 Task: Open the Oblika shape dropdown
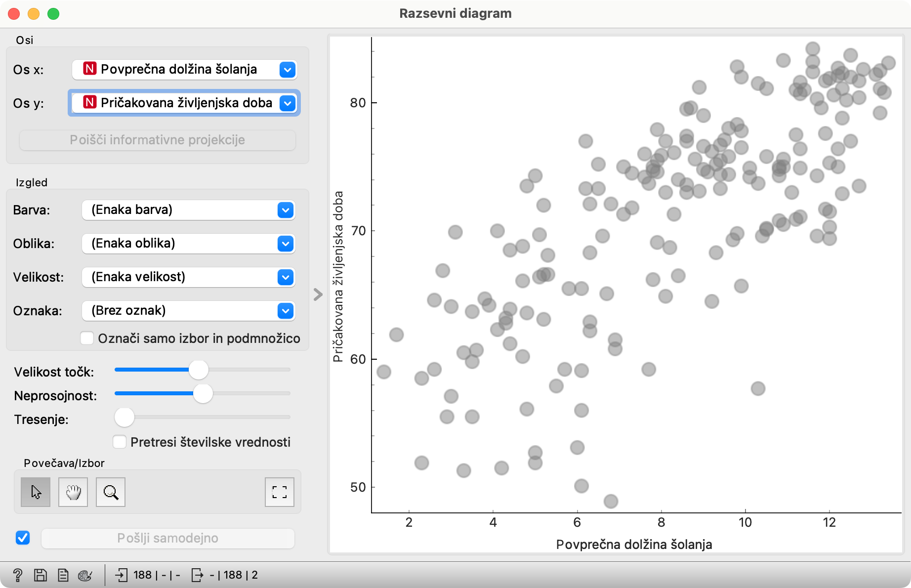(188, 244)
